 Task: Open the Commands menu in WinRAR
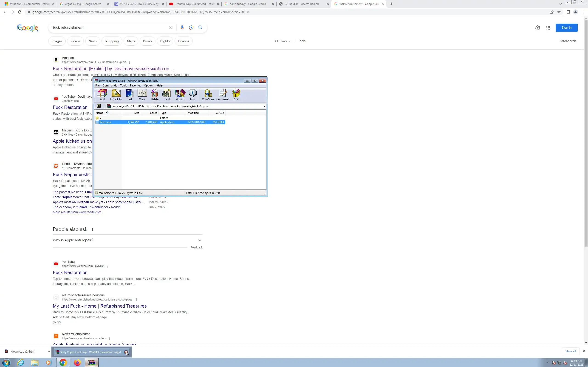point(110,86)
